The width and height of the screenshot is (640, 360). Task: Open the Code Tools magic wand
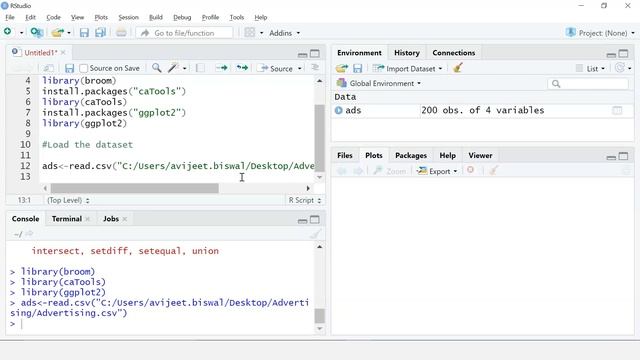tap(173, 68)
